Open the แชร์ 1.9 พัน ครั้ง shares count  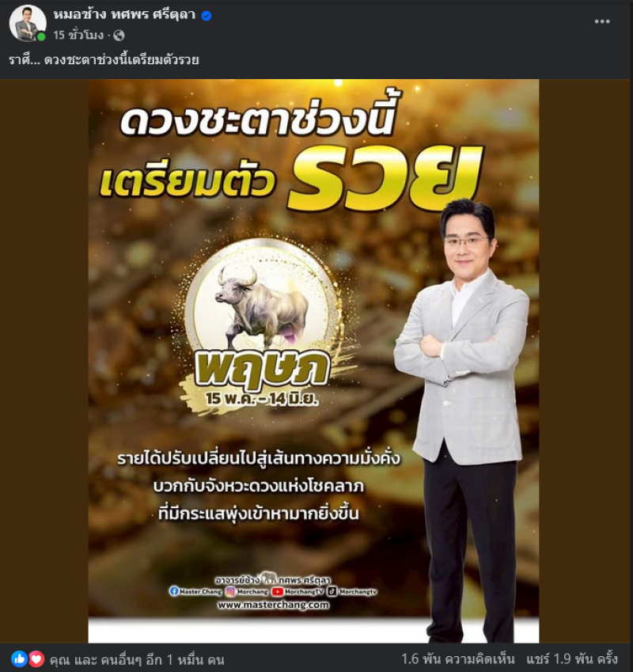572,659
